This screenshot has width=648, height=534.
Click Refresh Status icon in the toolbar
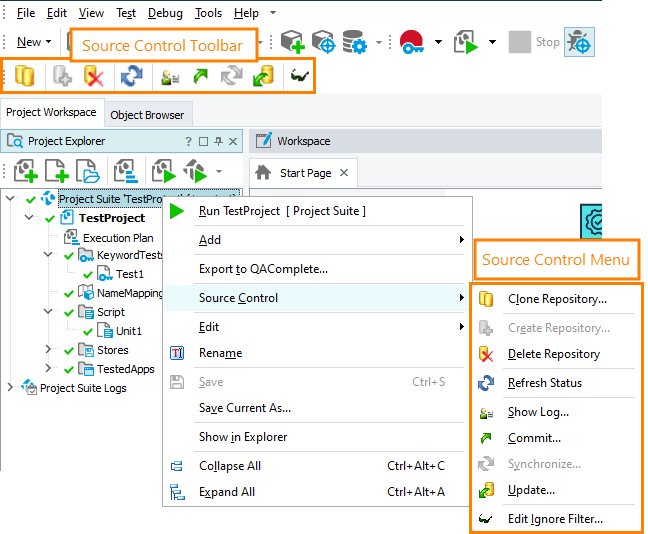(131, 77)
